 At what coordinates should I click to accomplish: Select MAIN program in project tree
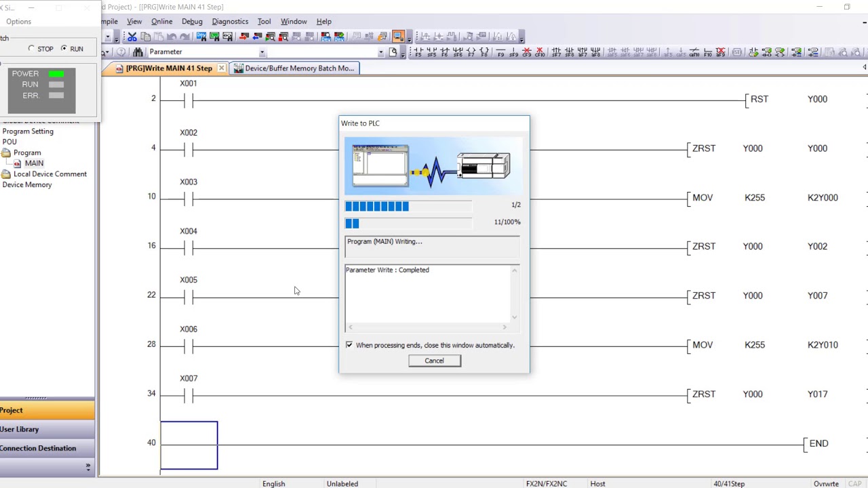[34, 163]
